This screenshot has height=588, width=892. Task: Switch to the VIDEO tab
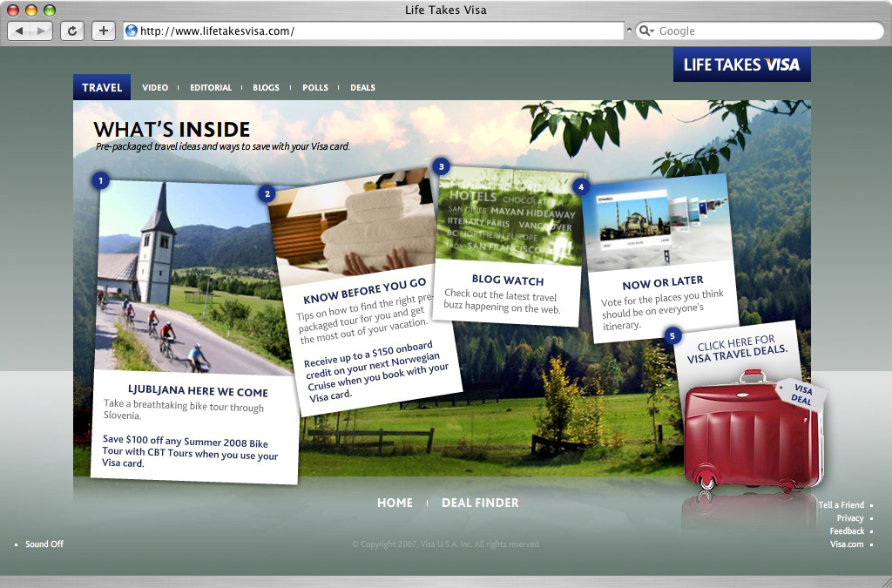pos(155,88)
